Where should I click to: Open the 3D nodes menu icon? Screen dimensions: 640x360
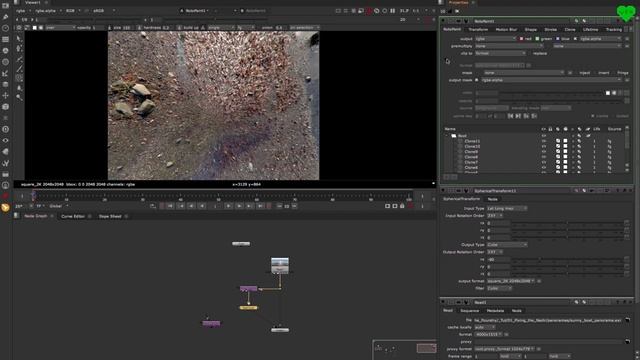(x=5, y=107)
